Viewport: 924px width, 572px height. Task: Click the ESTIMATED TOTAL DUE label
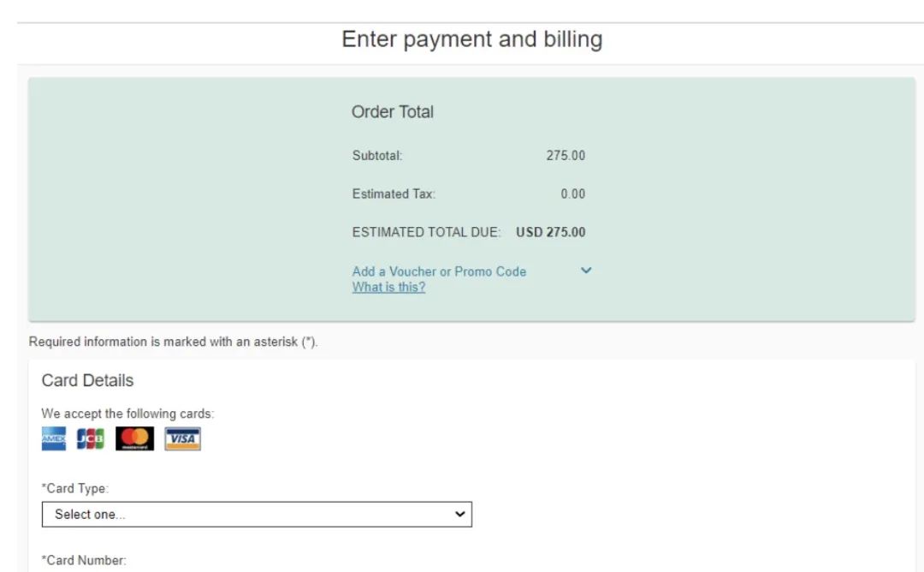[427, 232]
